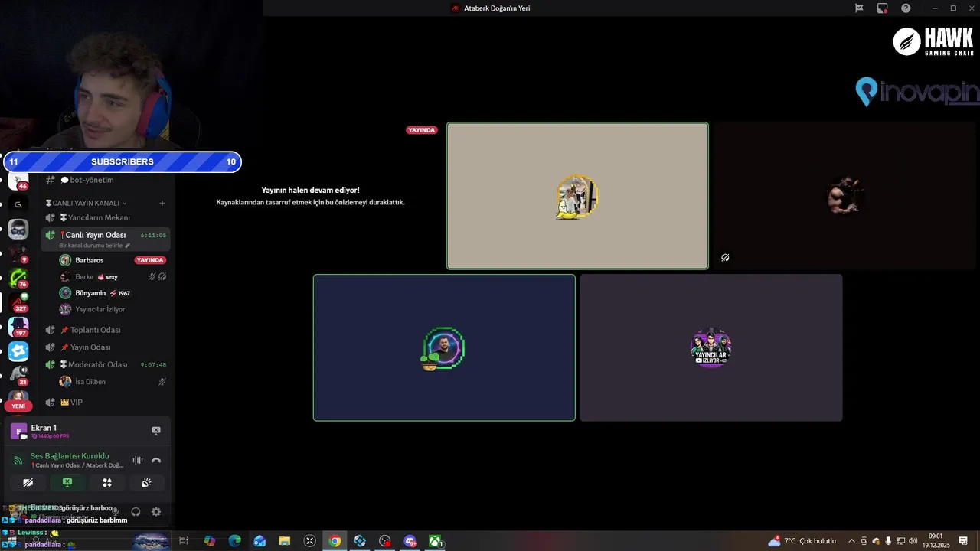Open server icon with badge 327
Image resolution: width=980 pixels, height=551 pixels.
click(x=18, y=302)
